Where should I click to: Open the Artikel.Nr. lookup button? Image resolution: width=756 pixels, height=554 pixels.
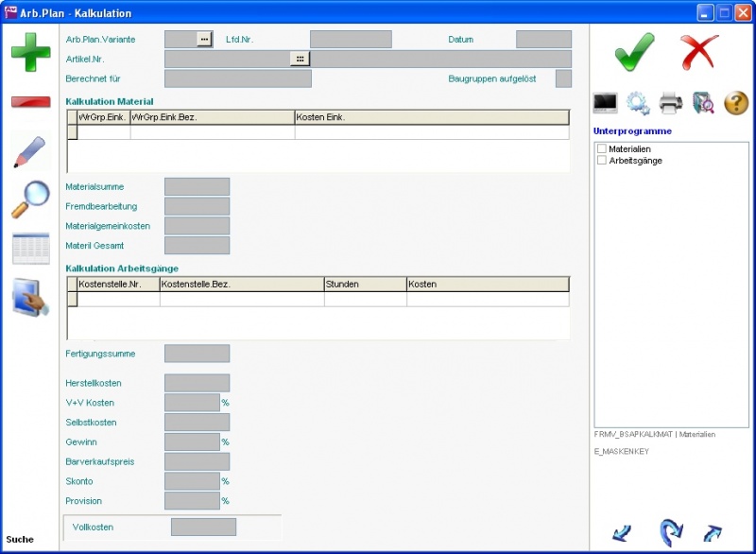(x=300, y=59)
